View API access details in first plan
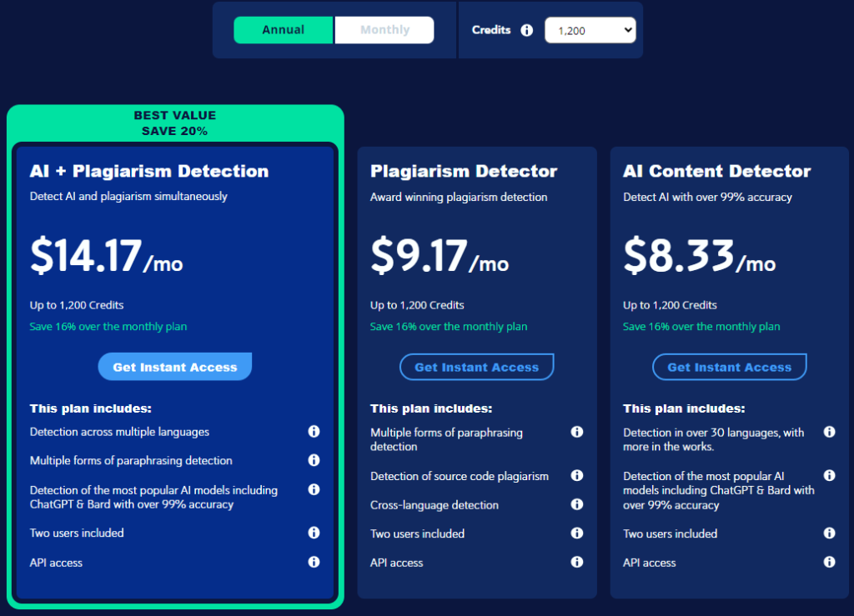854x616 pixels. 314,562
